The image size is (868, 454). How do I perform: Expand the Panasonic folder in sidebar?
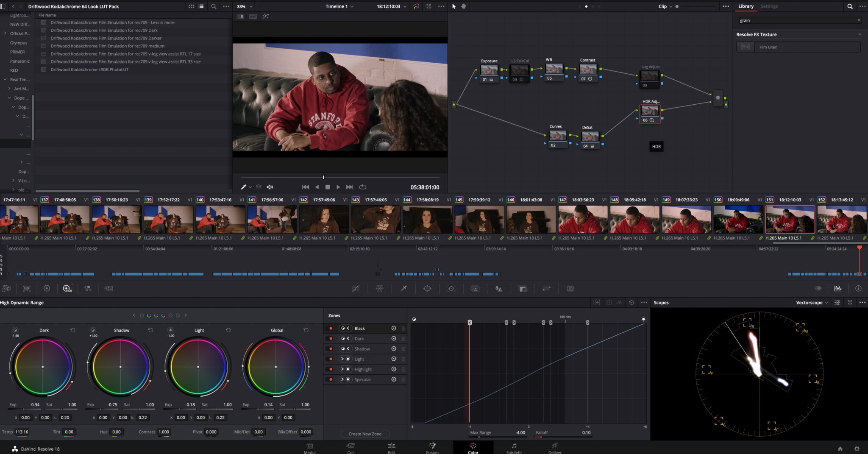(x=21, y=61)
